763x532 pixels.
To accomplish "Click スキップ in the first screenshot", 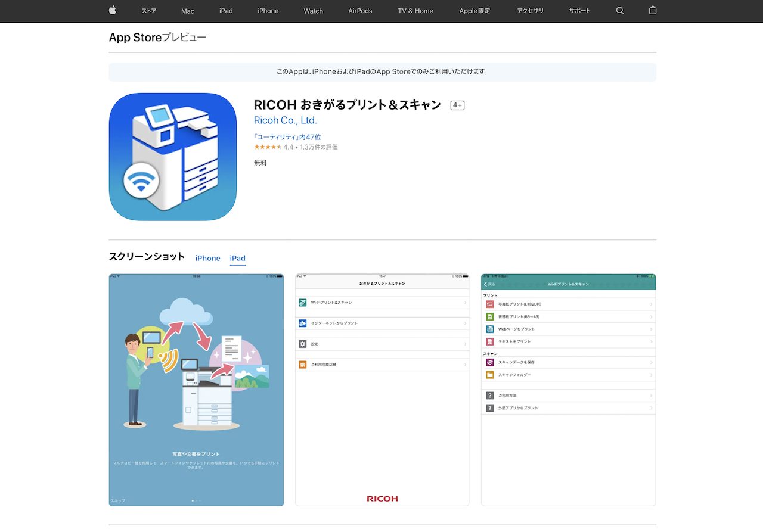I will click(x=118, y=500).
